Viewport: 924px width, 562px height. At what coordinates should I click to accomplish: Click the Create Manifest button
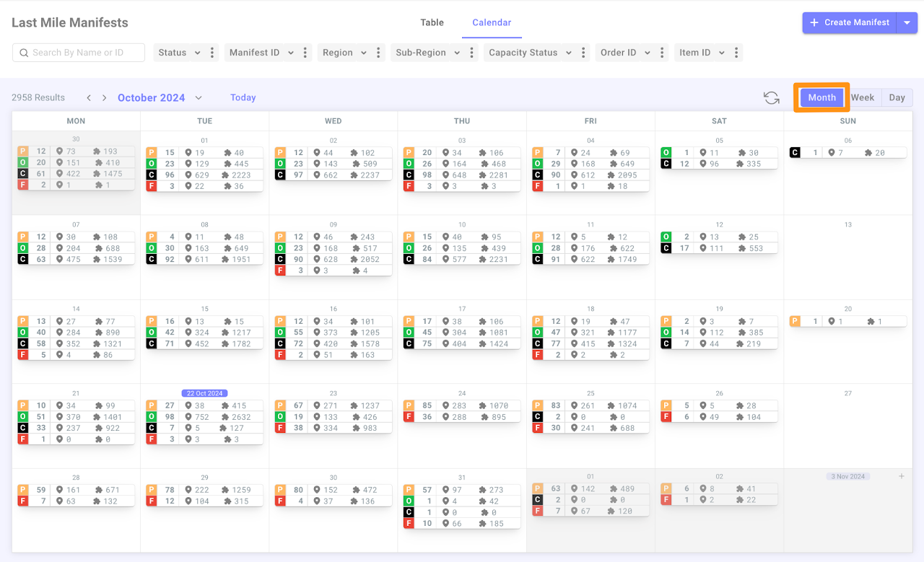point(850,22)
